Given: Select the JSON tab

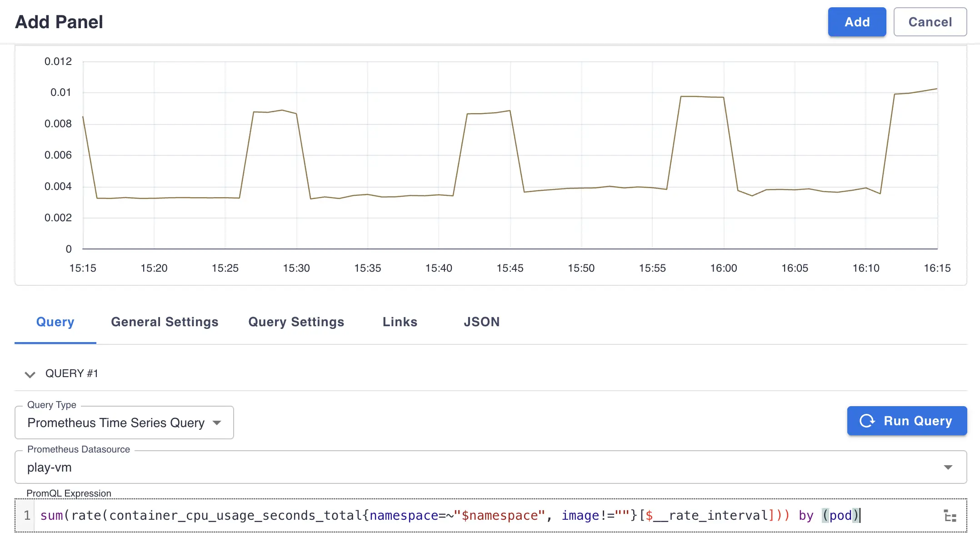Looking at the screenshot, I should click(481, 322).
